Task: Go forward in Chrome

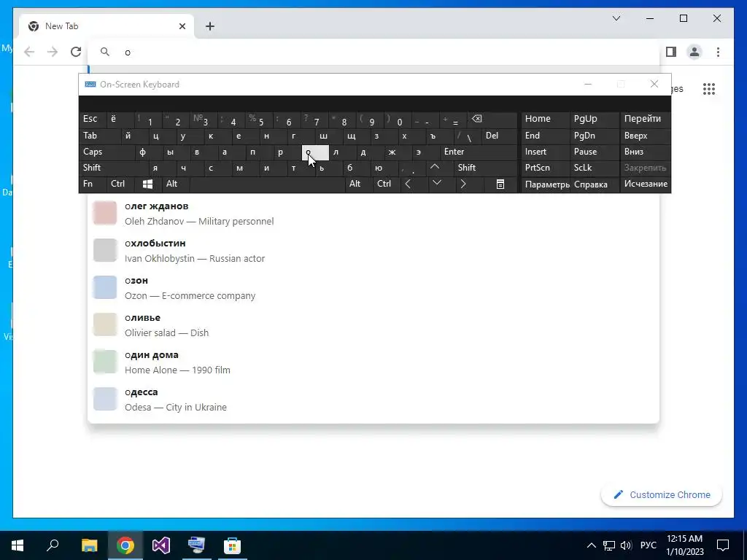Action: point(53,52)
